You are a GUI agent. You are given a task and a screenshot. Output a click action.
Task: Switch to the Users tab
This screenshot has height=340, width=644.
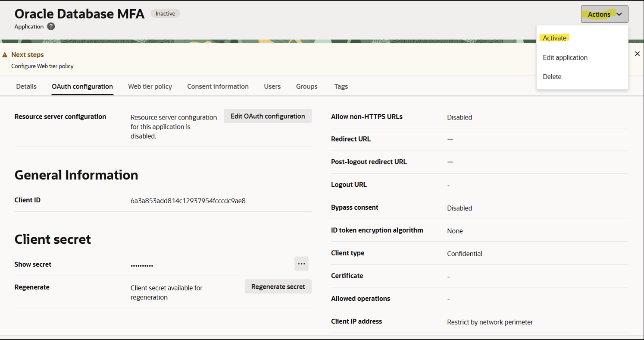click(272, 86)
